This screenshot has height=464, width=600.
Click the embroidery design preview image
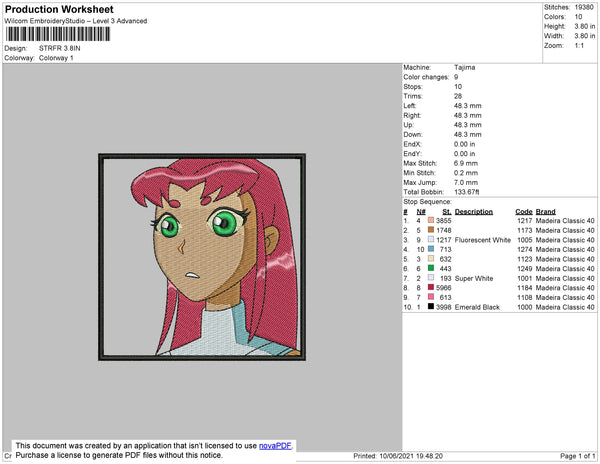[202, 257]
